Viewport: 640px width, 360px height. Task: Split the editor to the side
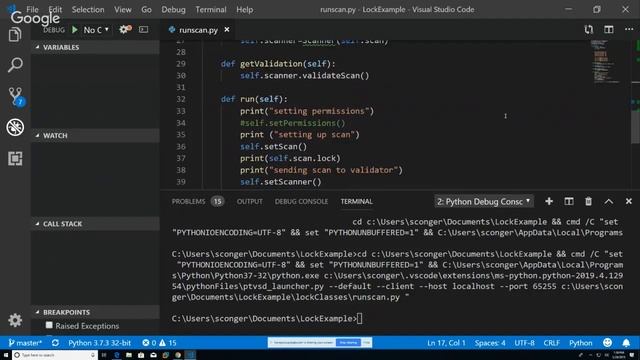point(609,29)
